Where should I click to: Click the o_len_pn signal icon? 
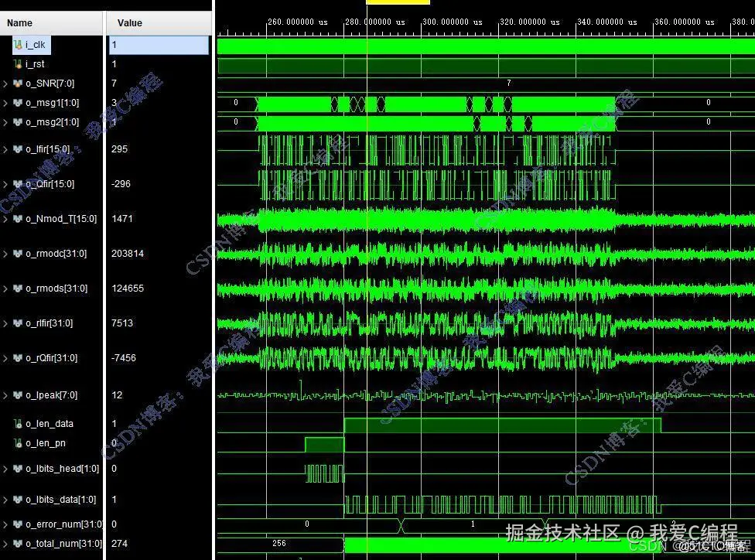(x=18, y=443)
